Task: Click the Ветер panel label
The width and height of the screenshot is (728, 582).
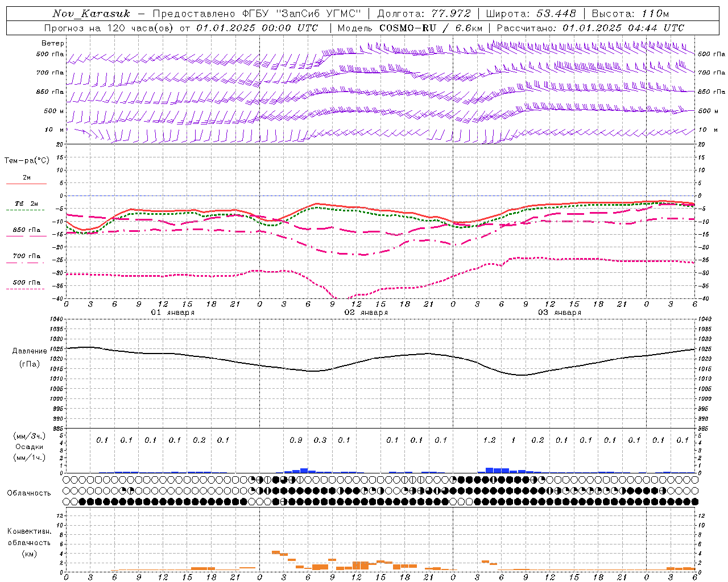Action: [53, 43]
